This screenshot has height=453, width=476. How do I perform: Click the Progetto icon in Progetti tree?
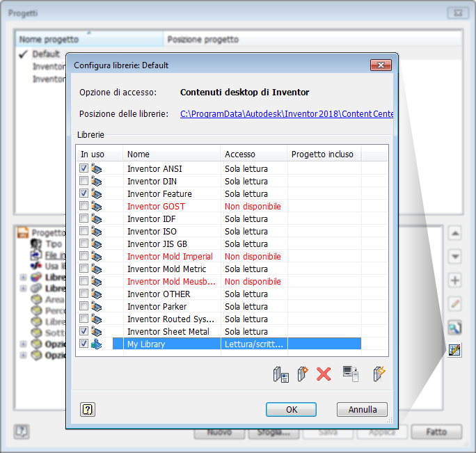coord(23,232)
